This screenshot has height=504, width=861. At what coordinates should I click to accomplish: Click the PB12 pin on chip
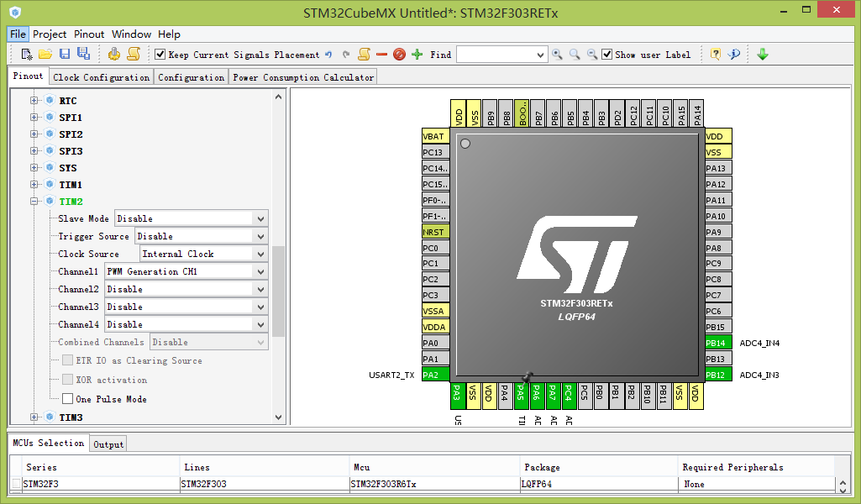(x=718, y=375)
